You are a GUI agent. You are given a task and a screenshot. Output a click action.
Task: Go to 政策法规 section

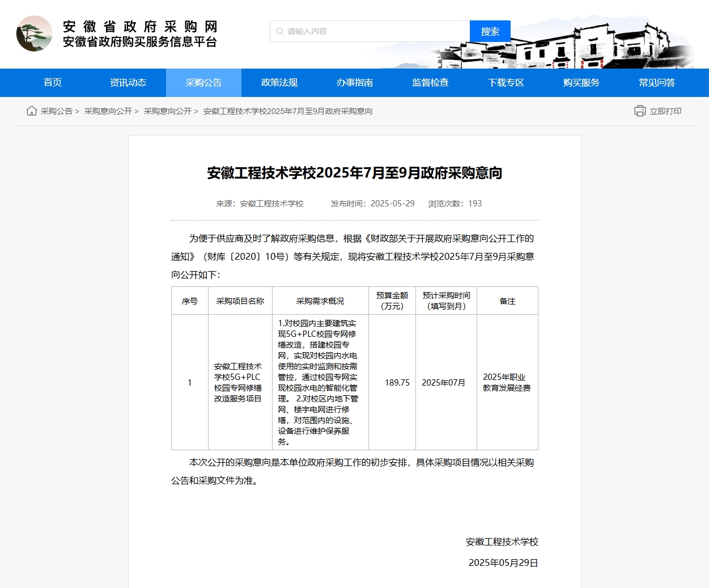[279, 83]
